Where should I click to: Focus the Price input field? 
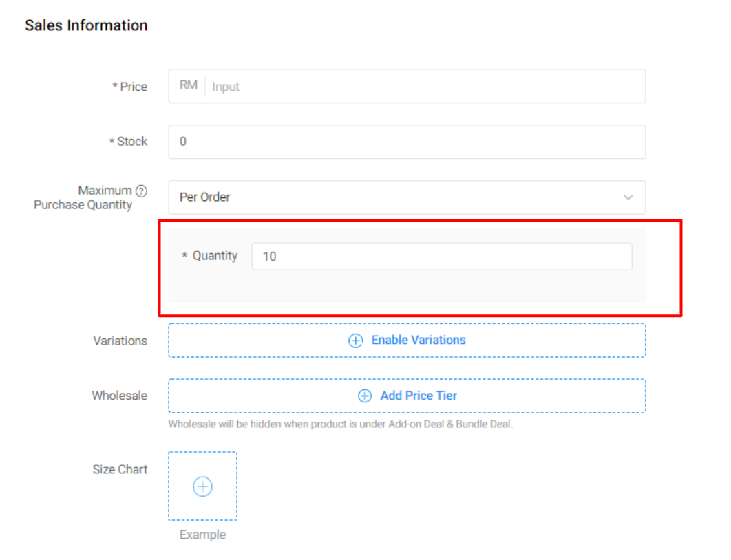[x=423, y=87]
